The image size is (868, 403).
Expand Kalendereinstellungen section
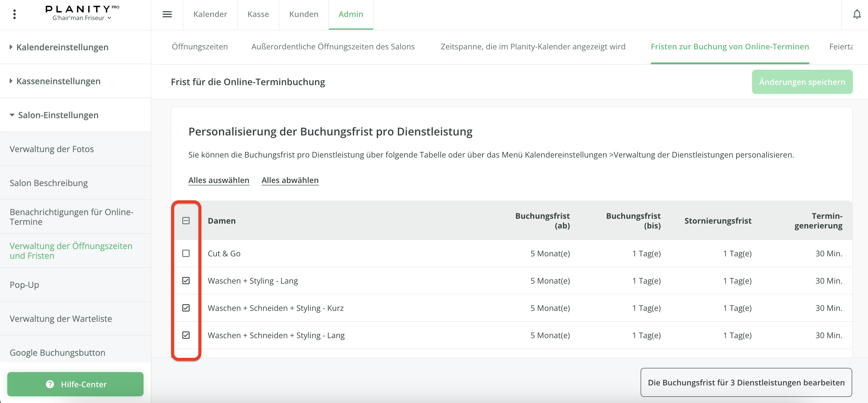pyautogui.click(x=62, y=47)
